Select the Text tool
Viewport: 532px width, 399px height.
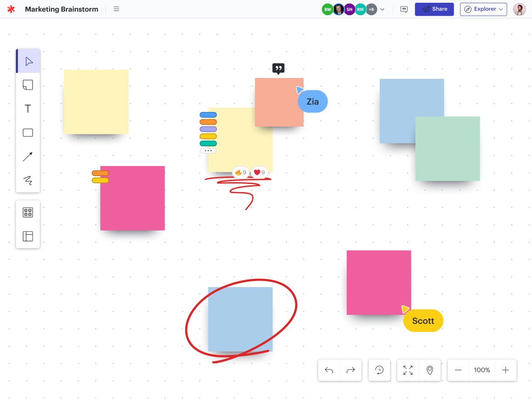click(28, 109)
